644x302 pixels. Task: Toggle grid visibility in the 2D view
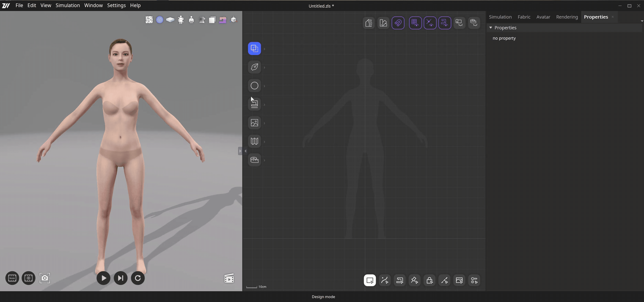click(x=415, y=23)
